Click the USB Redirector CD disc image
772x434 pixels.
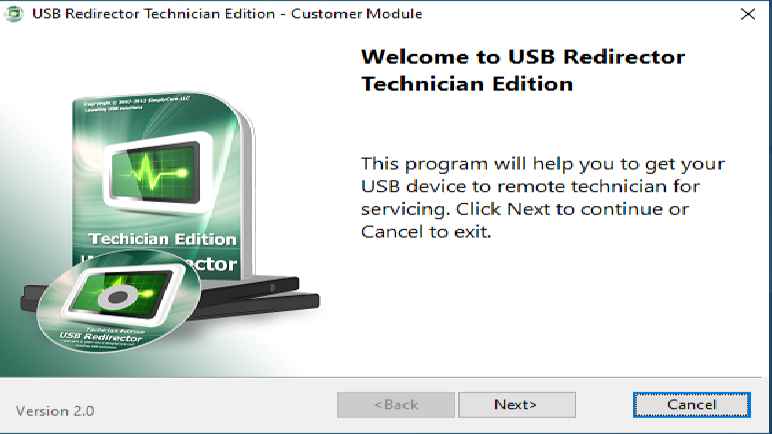[x=119, y=300]
